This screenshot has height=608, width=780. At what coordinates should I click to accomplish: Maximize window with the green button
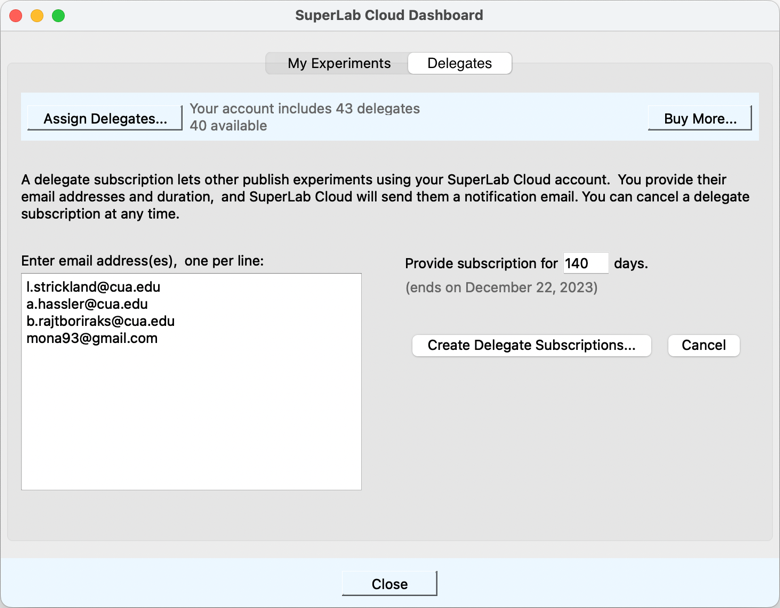[58, 16]
